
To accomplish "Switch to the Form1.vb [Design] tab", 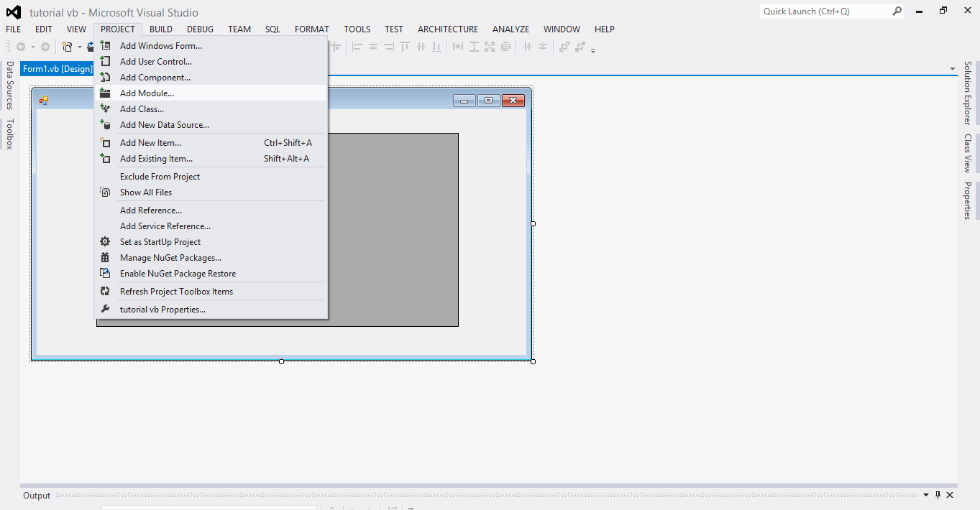I will [x=57, y=68].
